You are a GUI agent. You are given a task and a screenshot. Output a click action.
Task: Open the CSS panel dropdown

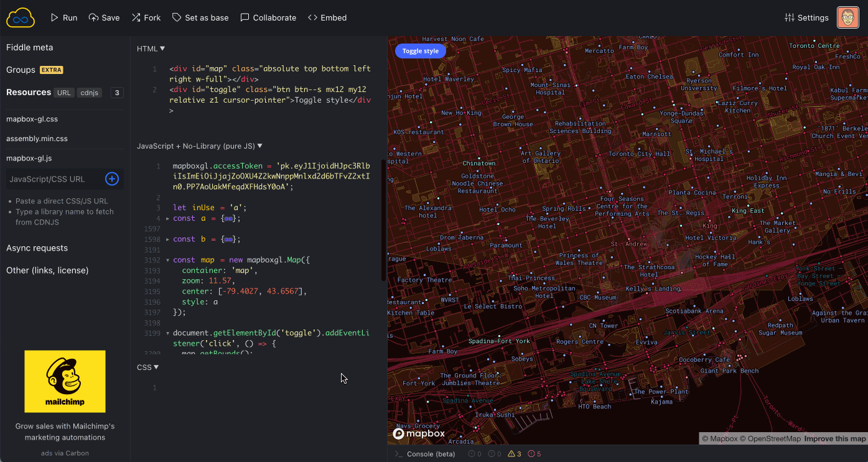[148, 367]
